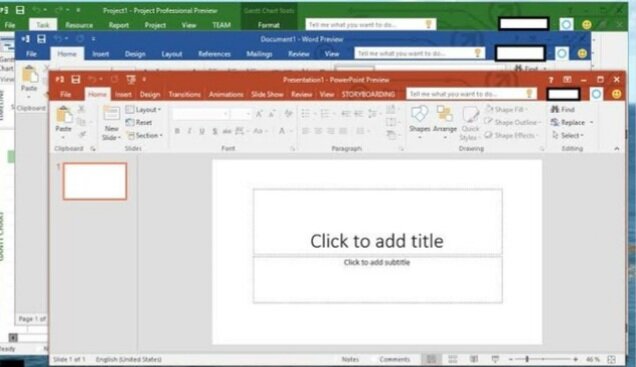Image resolution: width=636 pixels, height=367 pixels.
Task: Toggle the Notes pane in status bar
Action: pos(350,359)
